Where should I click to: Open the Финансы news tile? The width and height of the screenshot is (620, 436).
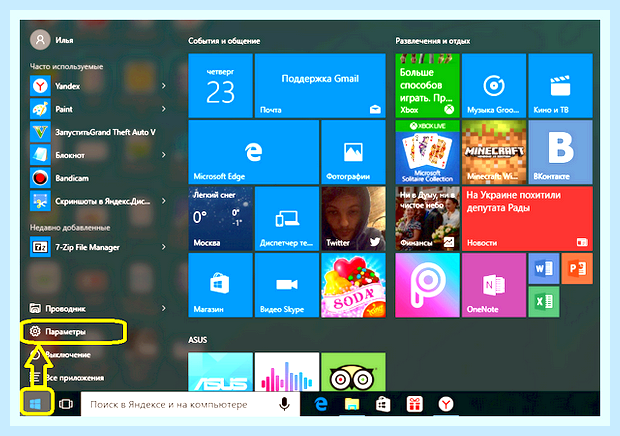click(427, 219)
